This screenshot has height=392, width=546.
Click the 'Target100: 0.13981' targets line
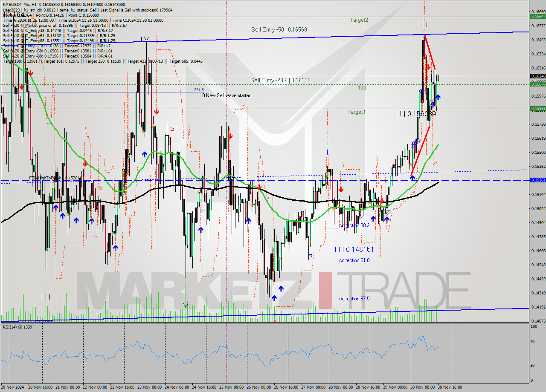pyautogui.click(x=102, y=61)
